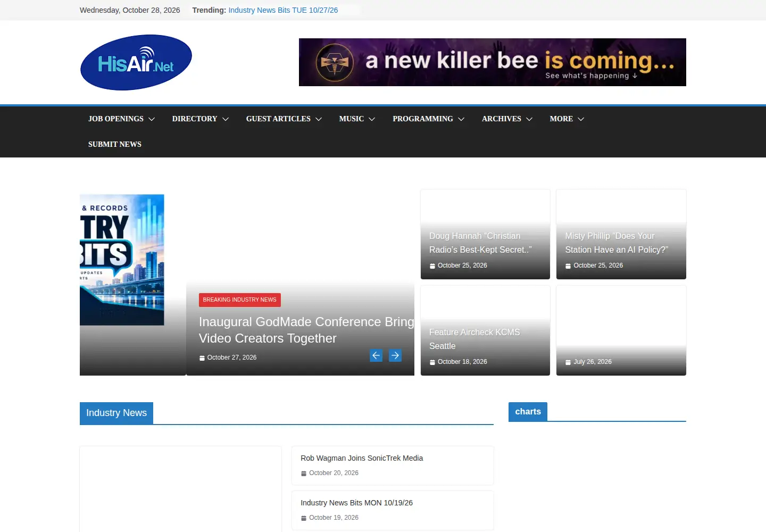Click the Industry Bits slider thumbnail image

[122, 260]
